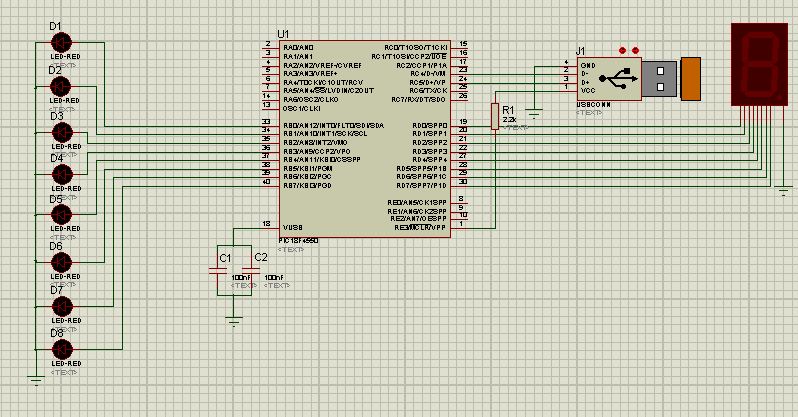Screen dimensions: 798x417
Task: Click the PIC18F4550 part name under U1
Action: click(298, 241)
